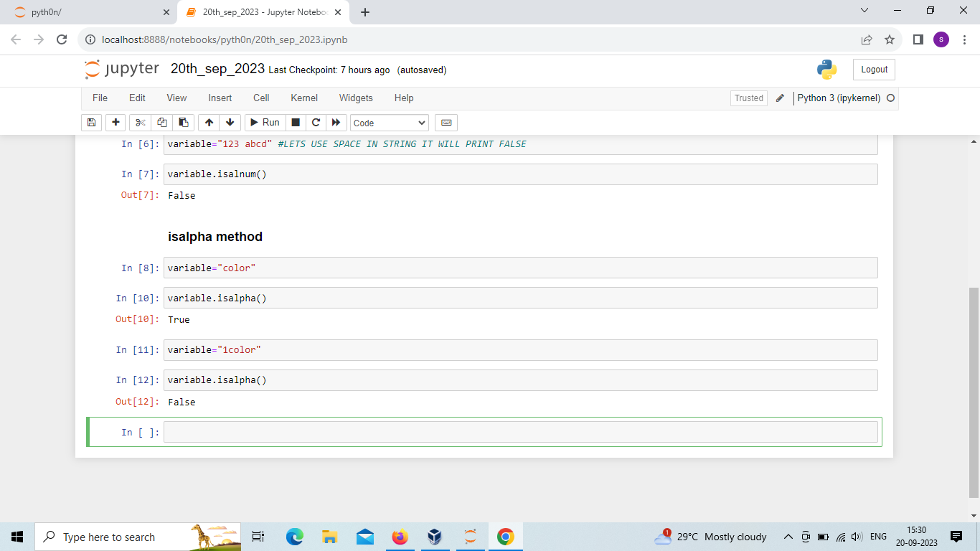The height and width of the screenshot is (551, 980).
Task: Insert a new cell below
Action: pyautogui.click(x=115, y=122)
